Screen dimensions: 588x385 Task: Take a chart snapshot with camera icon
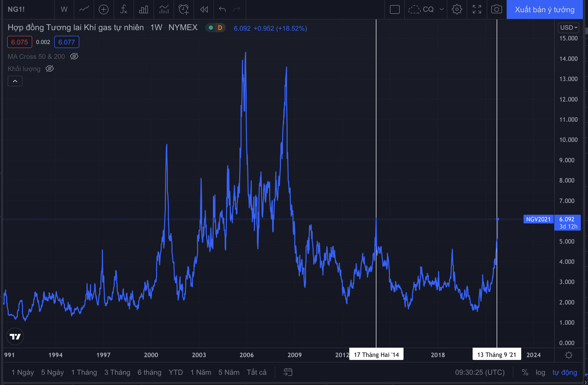(x=496, y=9)
